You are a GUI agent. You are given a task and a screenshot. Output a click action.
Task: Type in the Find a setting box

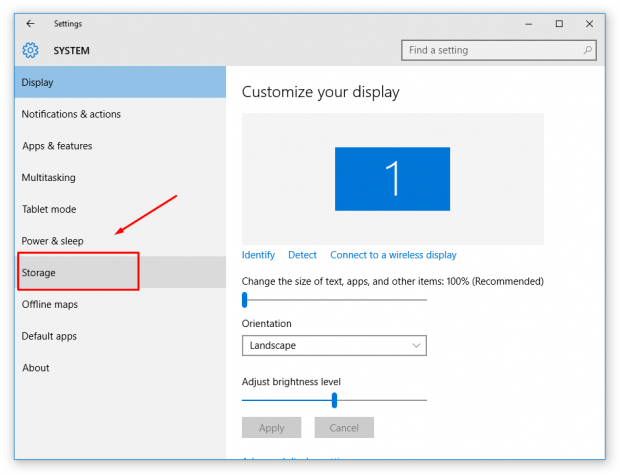490,50
